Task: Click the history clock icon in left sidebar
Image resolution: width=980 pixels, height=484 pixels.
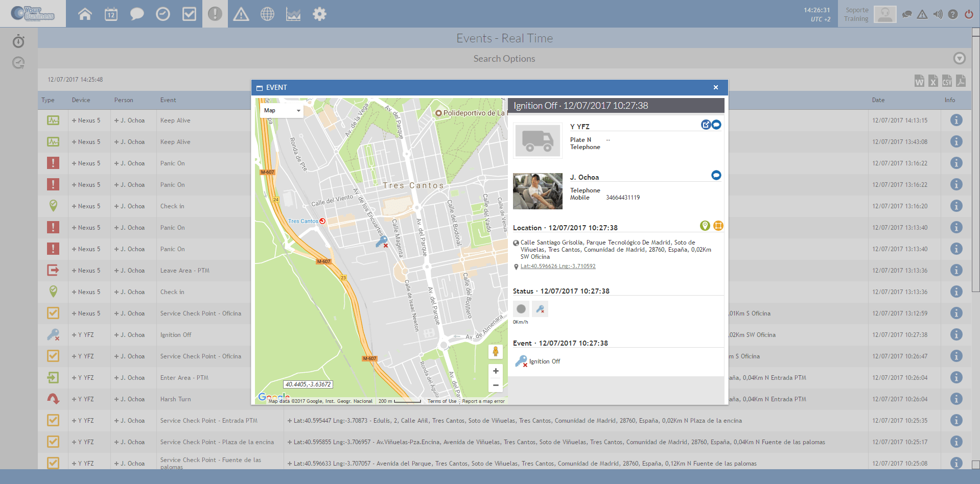Action: pos(18,62)
